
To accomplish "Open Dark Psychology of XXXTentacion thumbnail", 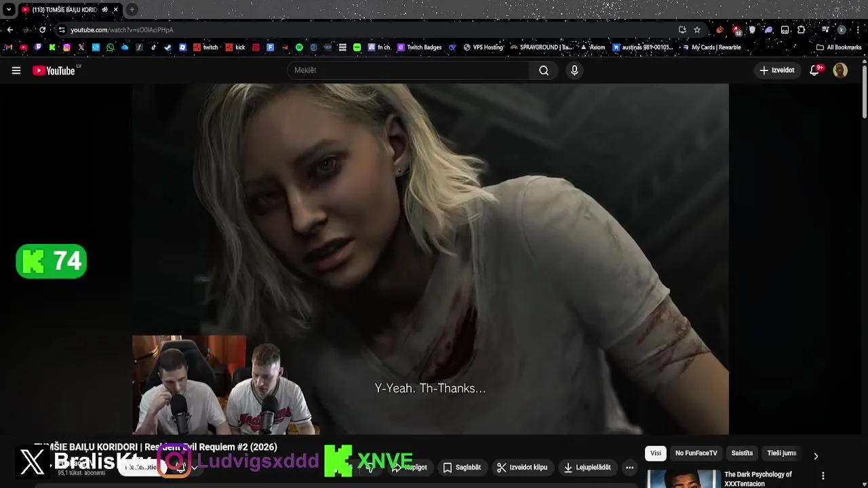I will point(683,479).
